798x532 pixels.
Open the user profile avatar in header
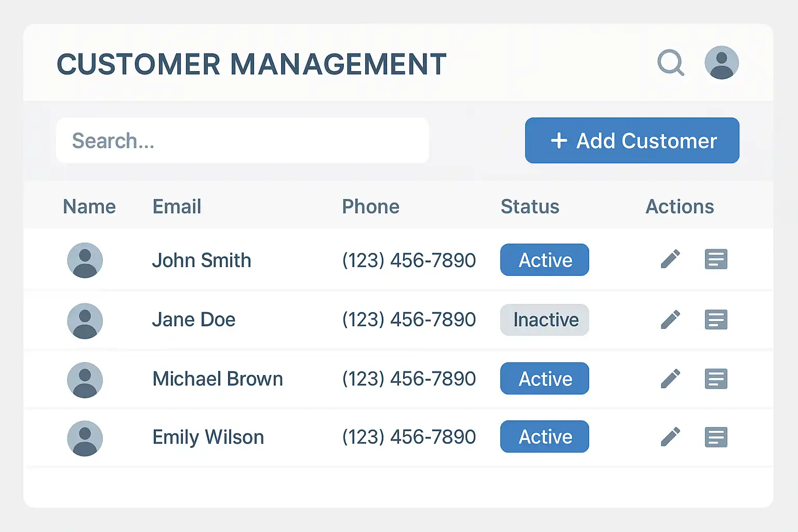point(721,63)
